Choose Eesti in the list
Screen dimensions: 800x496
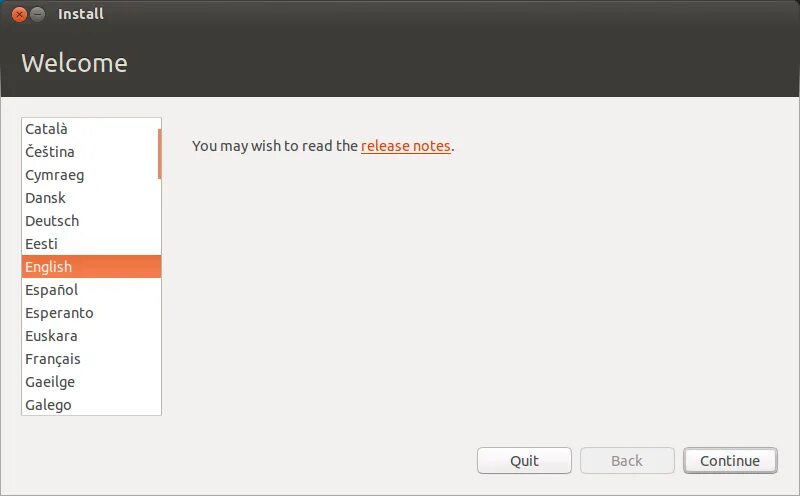91,243
